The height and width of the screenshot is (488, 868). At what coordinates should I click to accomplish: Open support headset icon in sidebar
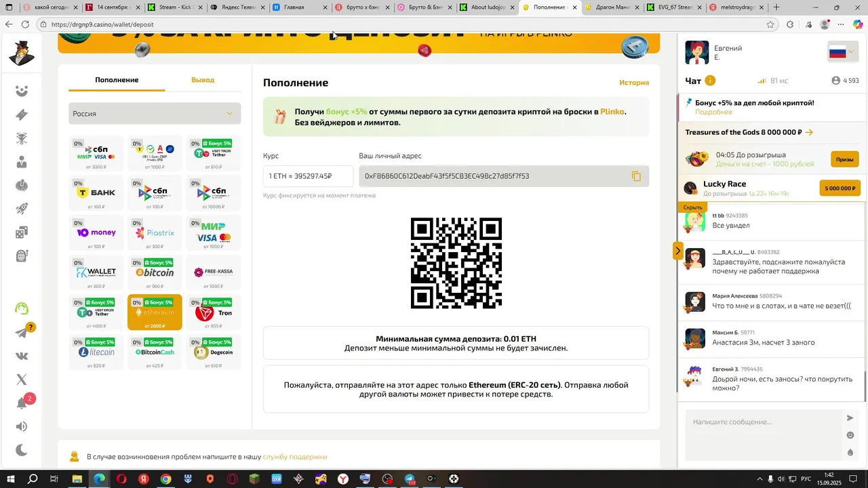(x=22, y=308)
